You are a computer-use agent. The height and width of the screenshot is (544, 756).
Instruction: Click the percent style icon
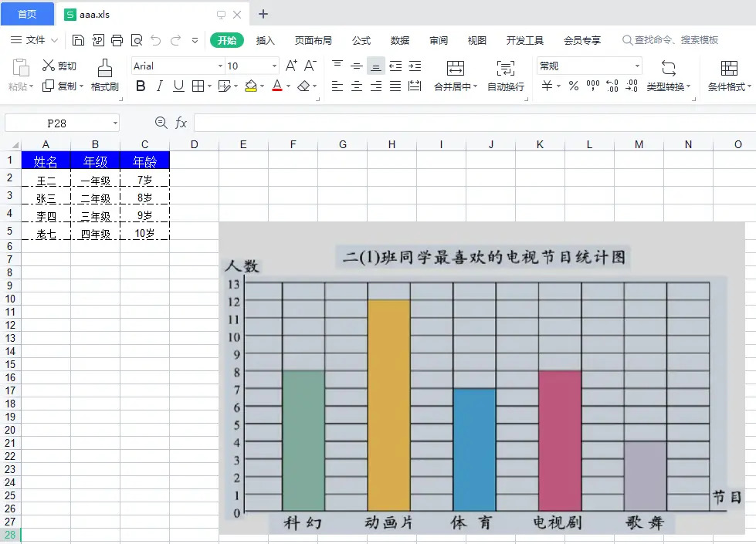click(573, 86)
